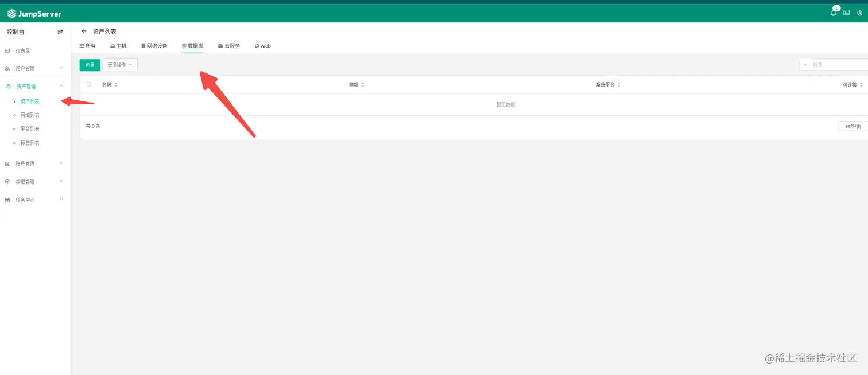Expand the 账号管理 menu chevron

click(61, 163)
